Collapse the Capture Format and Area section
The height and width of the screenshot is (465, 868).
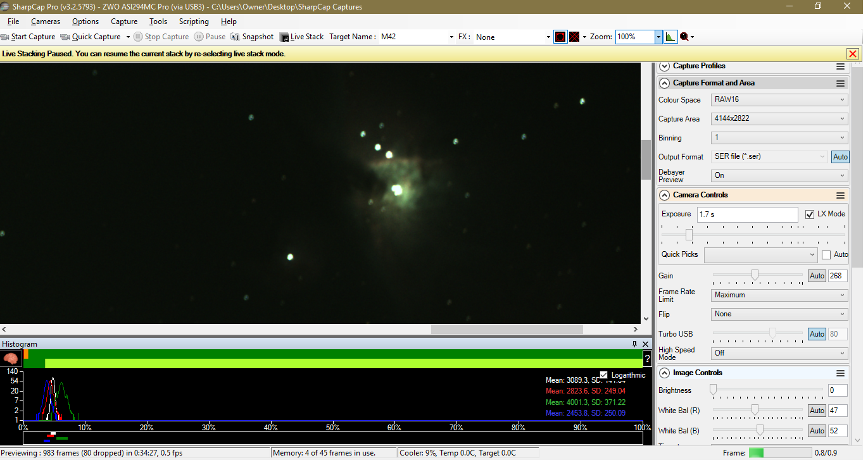664,83
